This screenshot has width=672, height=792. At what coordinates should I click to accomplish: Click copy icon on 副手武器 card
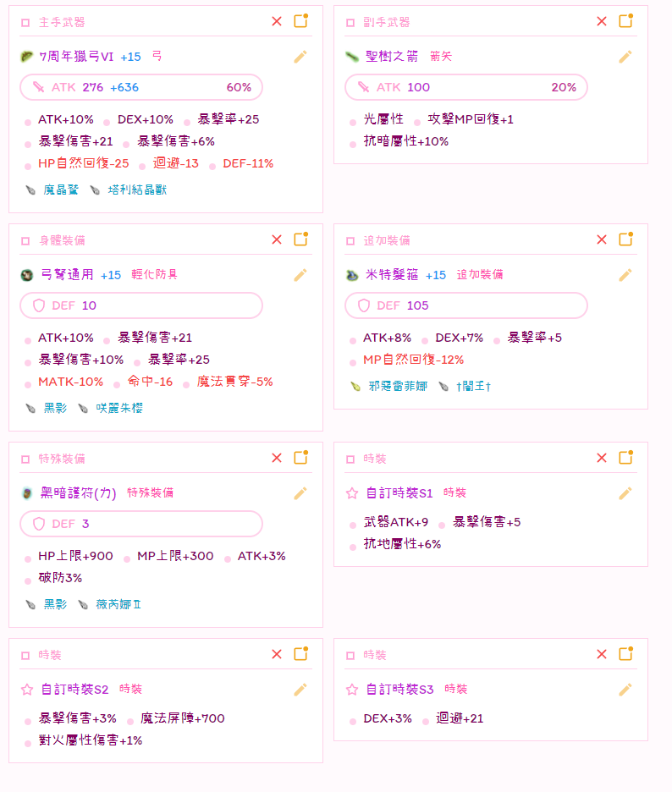coord(625,21)
